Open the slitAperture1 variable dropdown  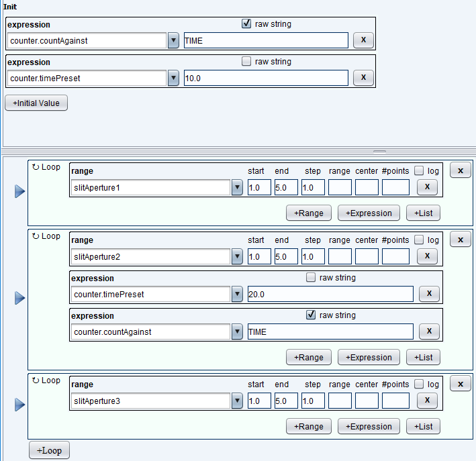pyautogui.click(x=237, y=187)
